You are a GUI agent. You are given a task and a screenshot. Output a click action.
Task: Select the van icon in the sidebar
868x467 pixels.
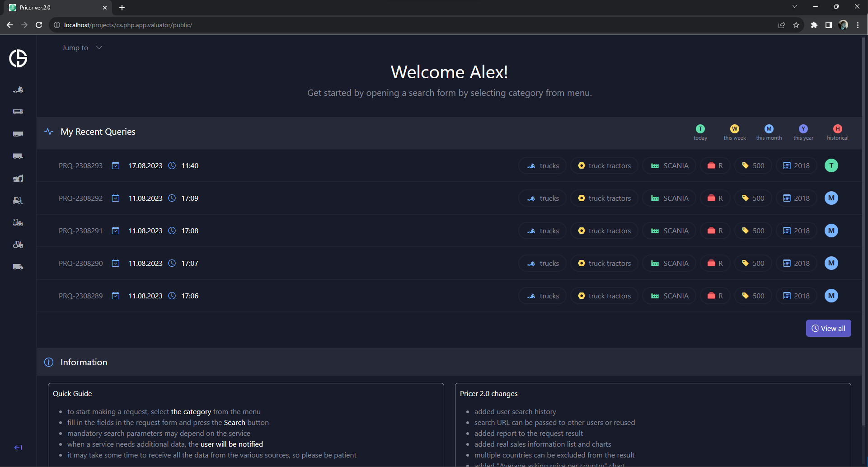pos(18,267)
